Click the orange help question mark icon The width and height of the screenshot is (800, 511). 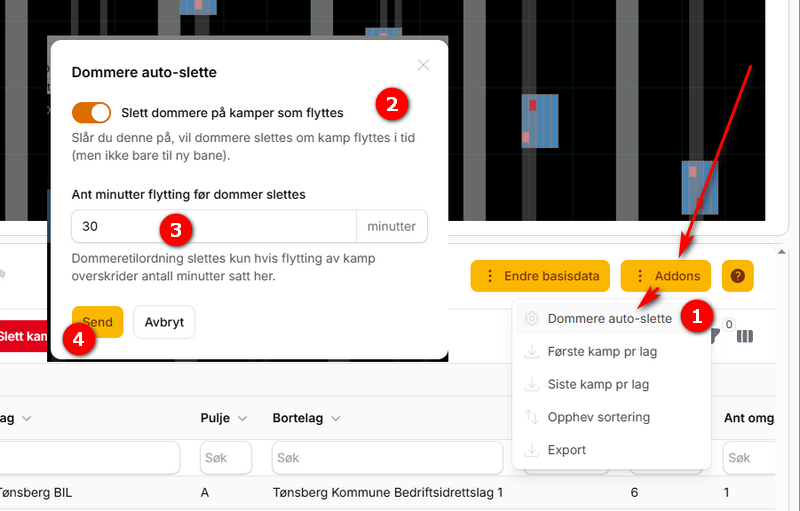click(x=738, y=276)
